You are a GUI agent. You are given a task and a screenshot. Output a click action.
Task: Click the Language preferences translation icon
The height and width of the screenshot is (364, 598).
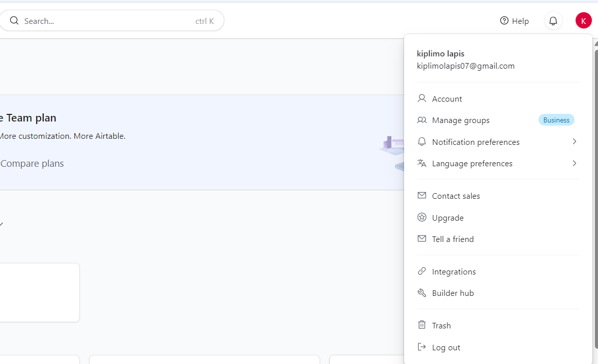[x=421, y=163]
